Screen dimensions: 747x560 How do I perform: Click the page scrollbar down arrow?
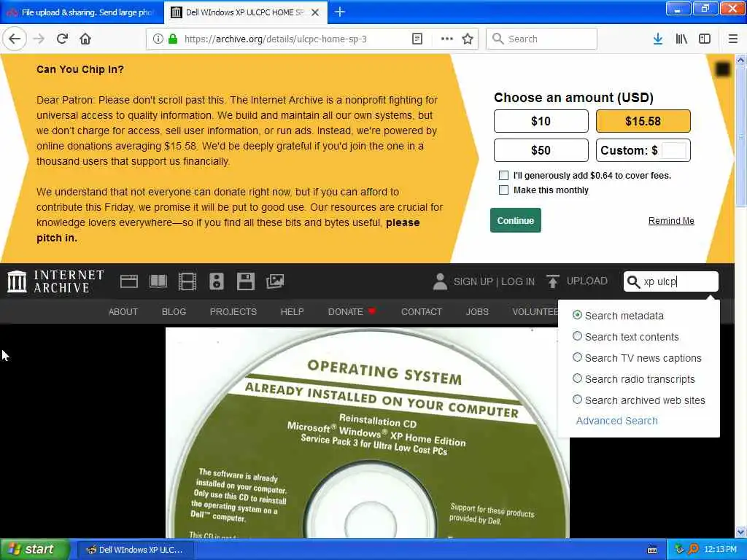click(x=740, y=532)
